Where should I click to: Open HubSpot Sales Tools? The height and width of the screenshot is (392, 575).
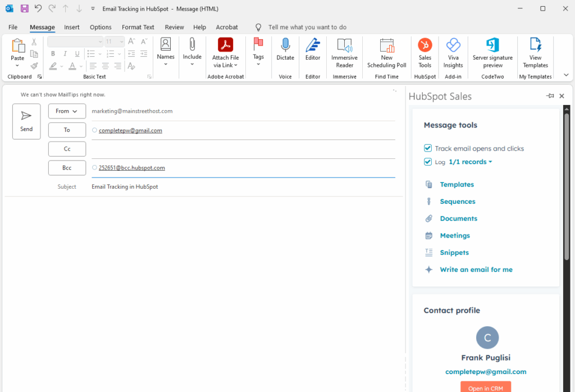coord(425,53)
